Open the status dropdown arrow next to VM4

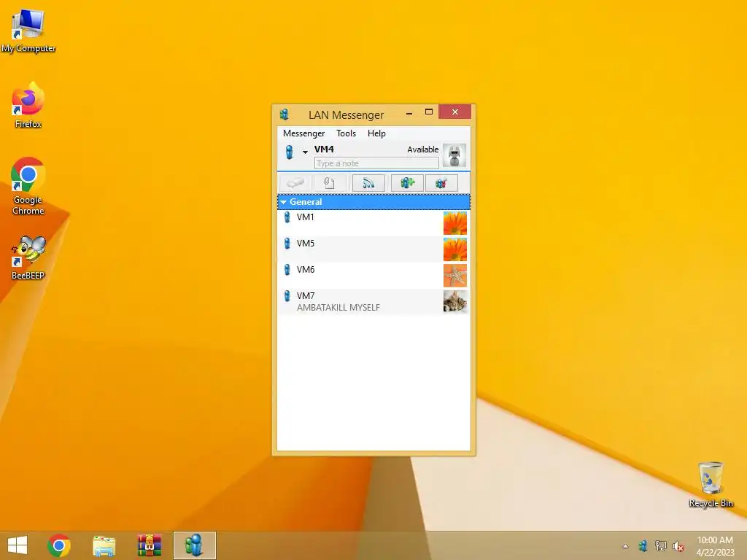305,152
